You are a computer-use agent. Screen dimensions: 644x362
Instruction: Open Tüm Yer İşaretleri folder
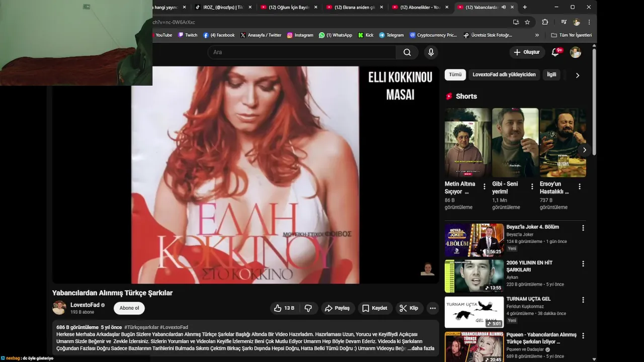(x=571, y=35)
